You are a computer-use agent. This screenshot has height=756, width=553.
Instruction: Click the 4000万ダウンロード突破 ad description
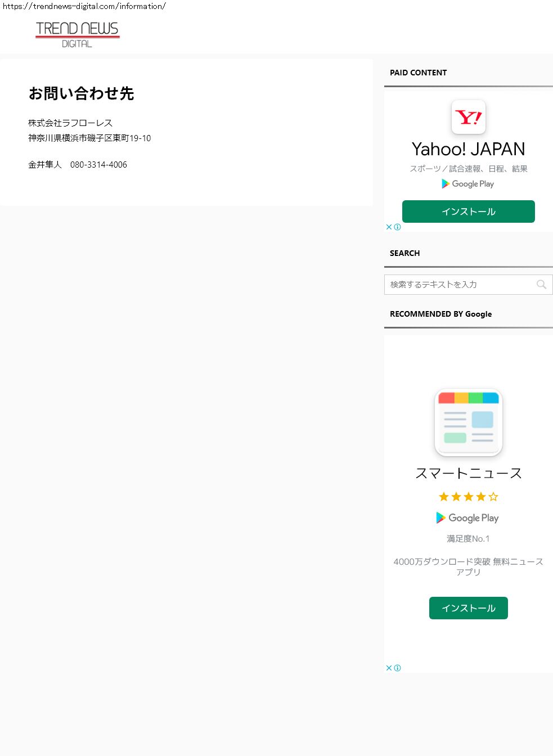click(x=468, y=566)
